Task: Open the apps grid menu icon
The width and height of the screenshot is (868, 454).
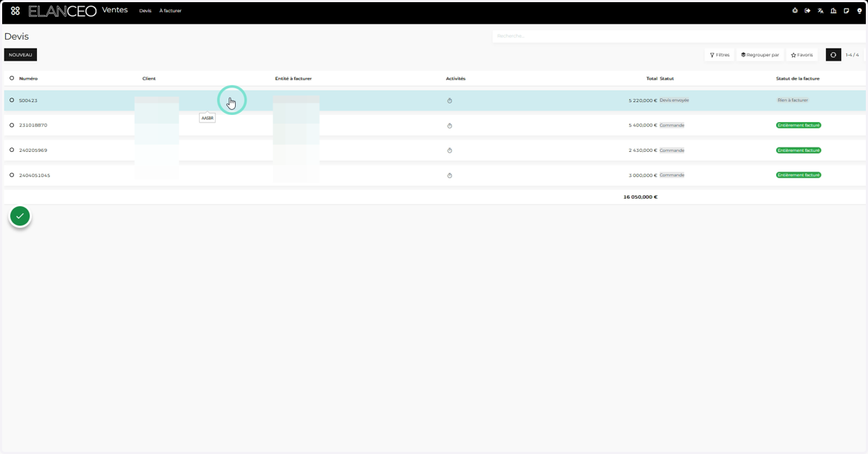Action: click(15, 11)
